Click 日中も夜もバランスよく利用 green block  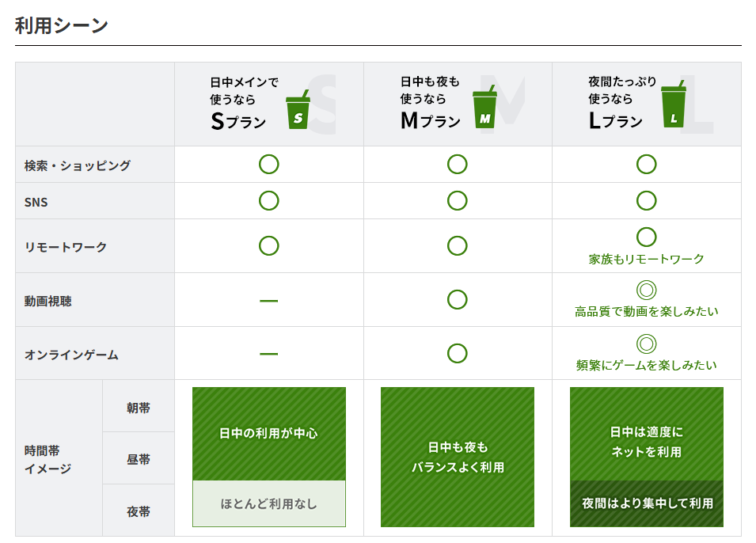[457, 458]
